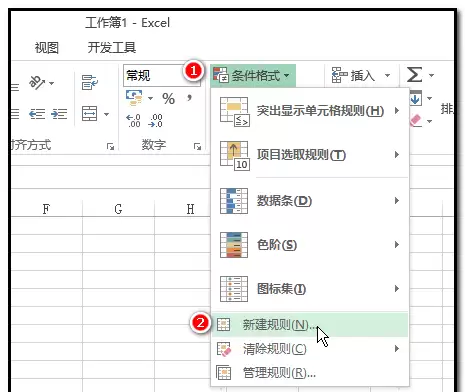Click the comma style icon
The image size is (465, 392).
[x=189, y=98]
